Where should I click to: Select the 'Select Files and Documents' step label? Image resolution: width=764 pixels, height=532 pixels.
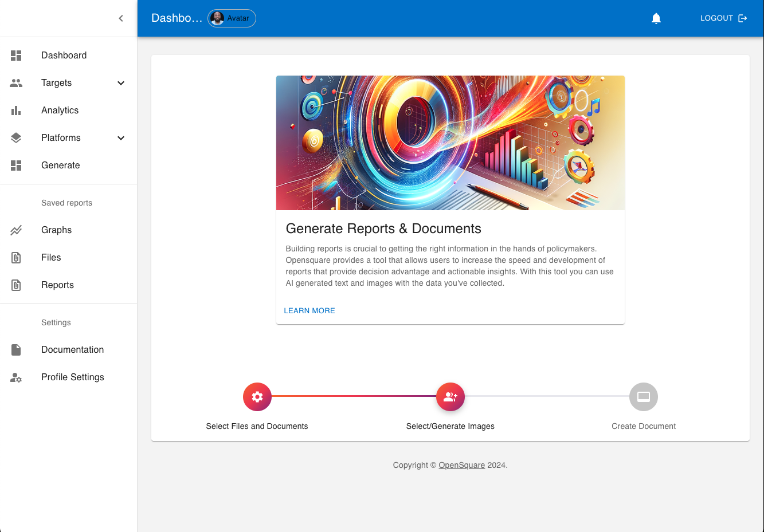257,426
